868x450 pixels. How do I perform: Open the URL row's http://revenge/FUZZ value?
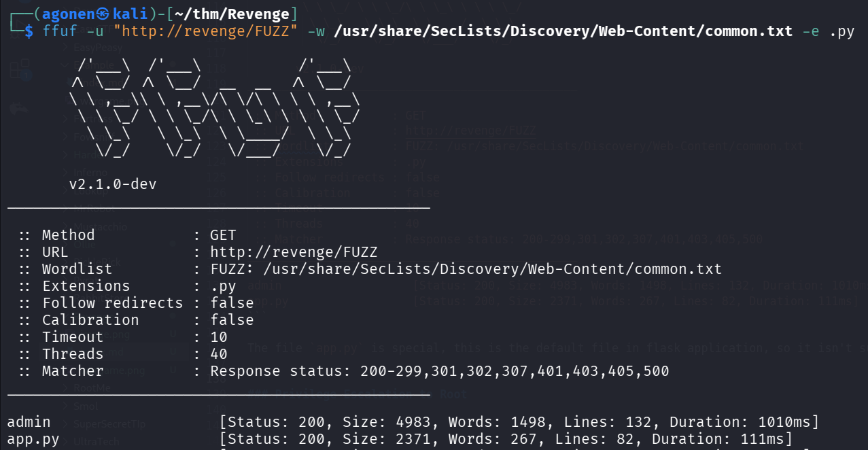[x=294, y=252]
